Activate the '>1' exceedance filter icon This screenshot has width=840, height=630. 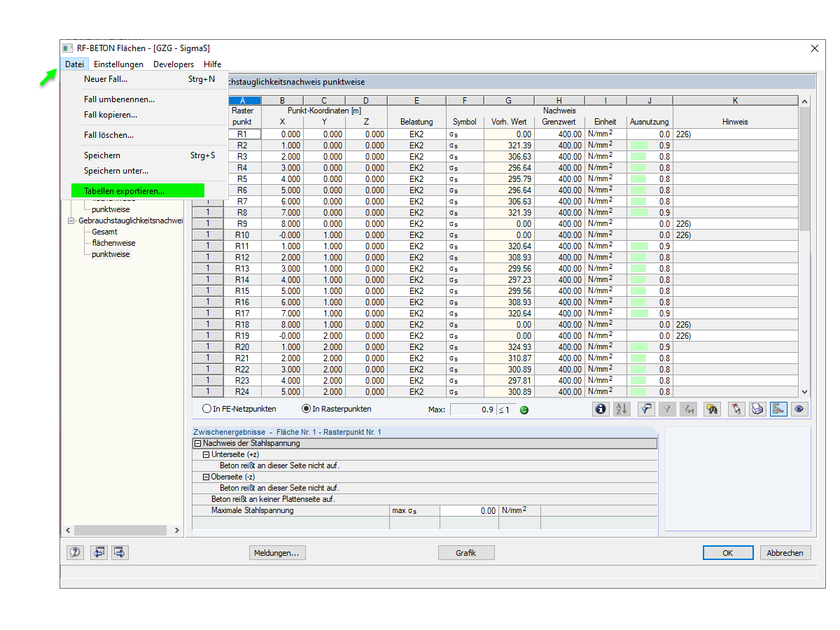pyautogui.click(x=688, y=409)
